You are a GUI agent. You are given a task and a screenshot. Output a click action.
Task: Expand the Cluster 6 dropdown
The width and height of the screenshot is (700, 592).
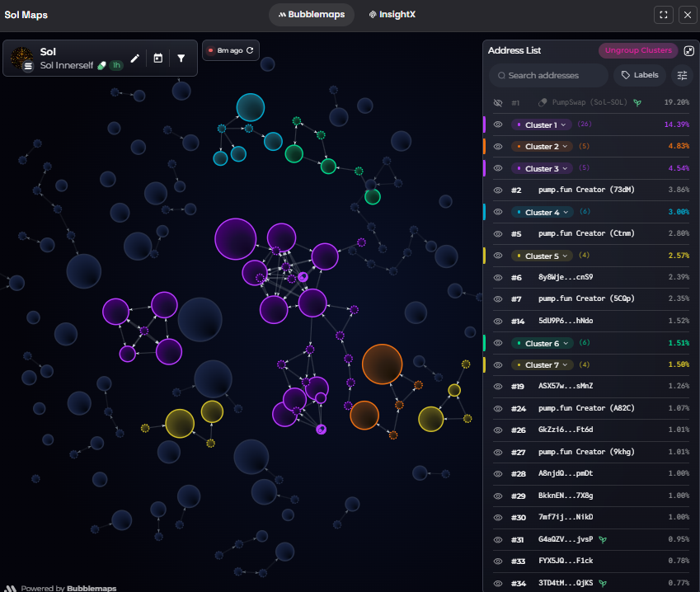pyautogui.click(x=542, y=344)
